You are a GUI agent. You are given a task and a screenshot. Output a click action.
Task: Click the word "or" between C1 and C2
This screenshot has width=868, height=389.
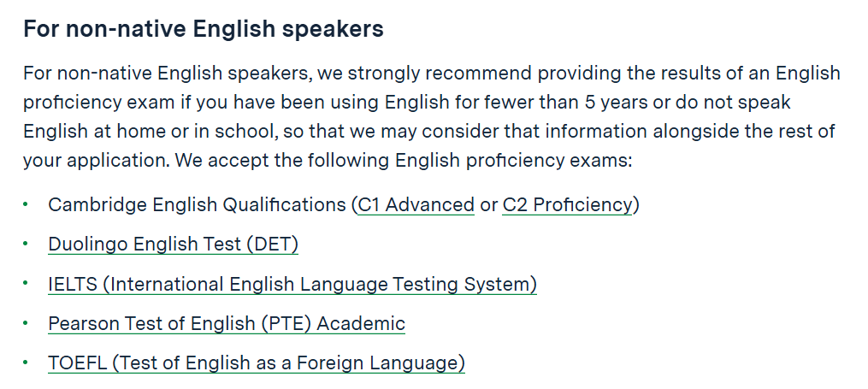pyautogui.click(x=489, y=205)
